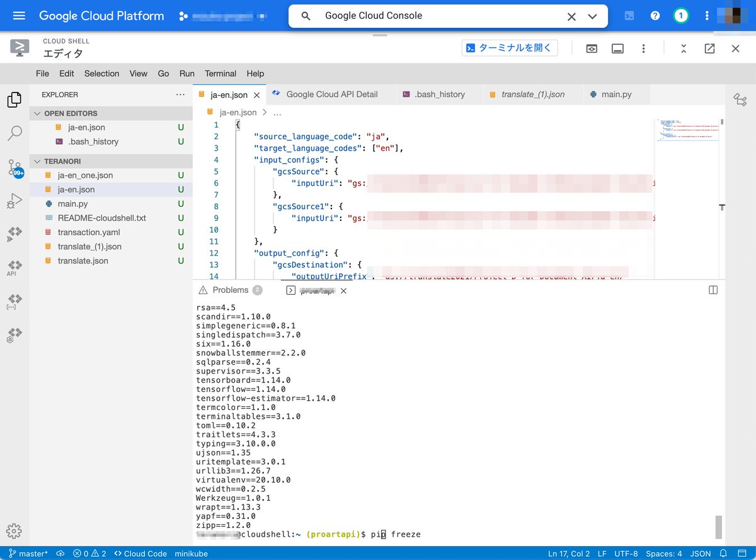Open Source Control view with 99+ badge
Image resolution: width=756 pixels, height=560 pixels.
[14, 168]
